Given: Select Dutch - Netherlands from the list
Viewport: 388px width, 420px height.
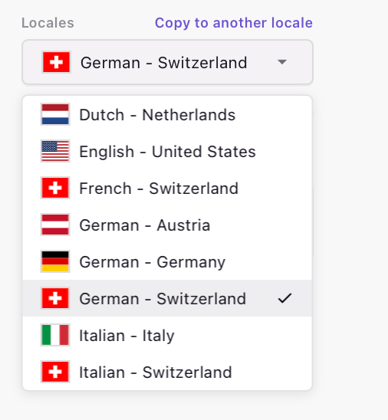Looking at the screenshot, I should coord(167,114).
